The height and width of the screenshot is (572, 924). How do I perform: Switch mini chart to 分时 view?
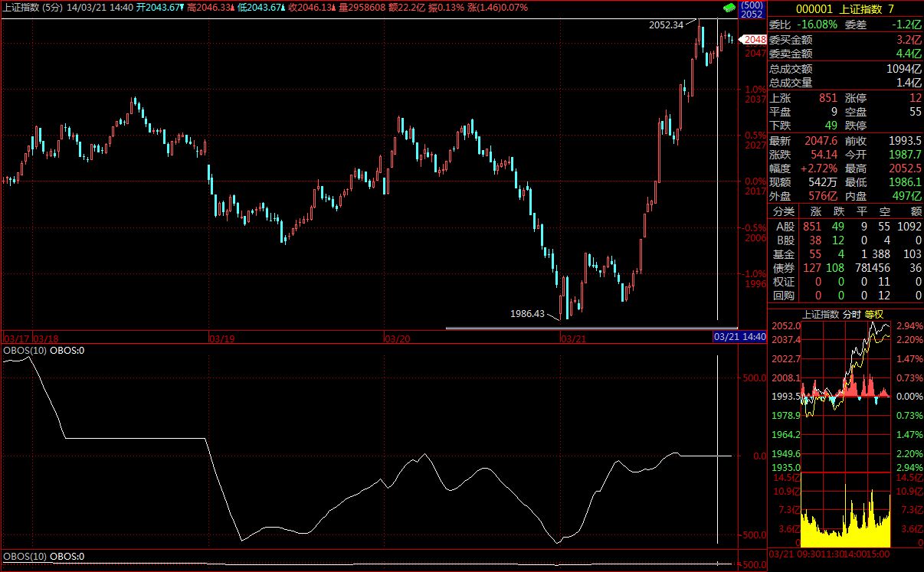[x=852, y=314]
